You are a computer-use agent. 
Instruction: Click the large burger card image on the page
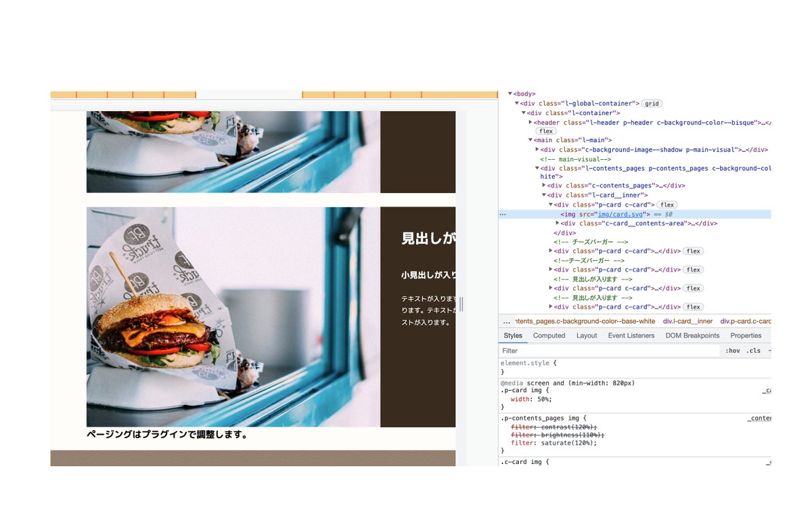tap(233, 317)
